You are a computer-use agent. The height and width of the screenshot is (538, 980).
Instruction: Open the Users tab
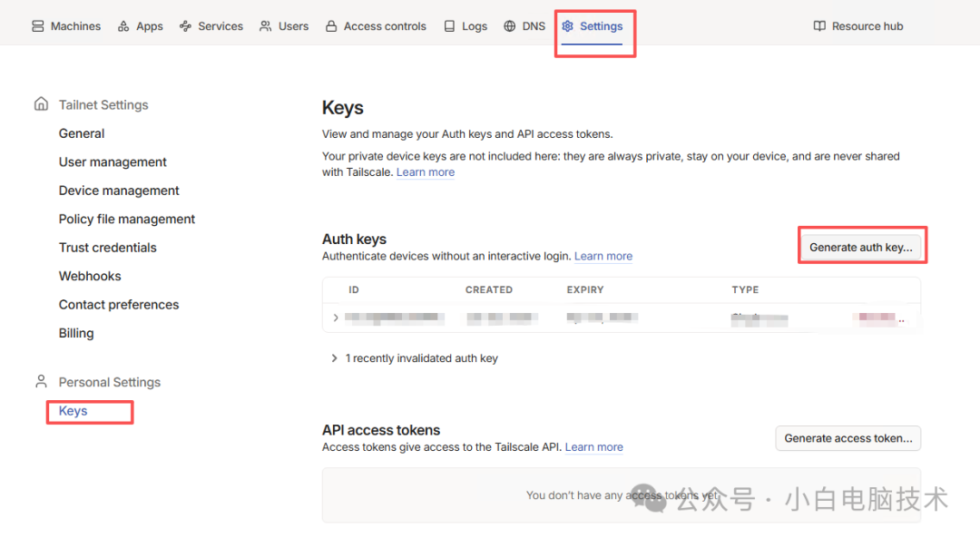pos(284,26)
